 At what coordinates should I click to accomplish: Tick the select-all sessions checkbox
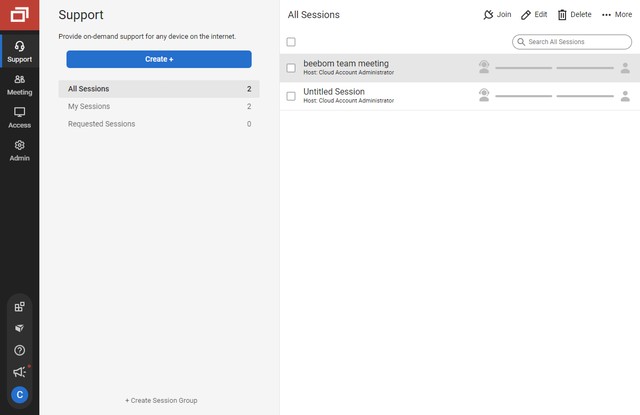(x=291, y=42)
